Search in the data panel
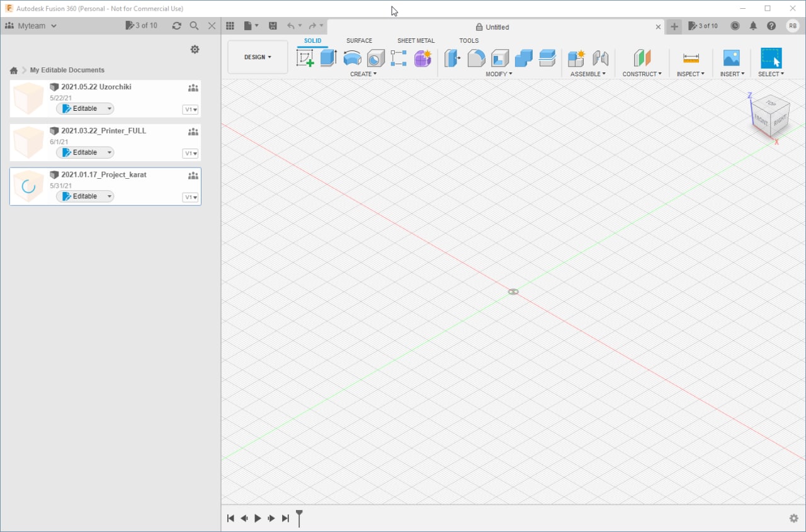 194,26
